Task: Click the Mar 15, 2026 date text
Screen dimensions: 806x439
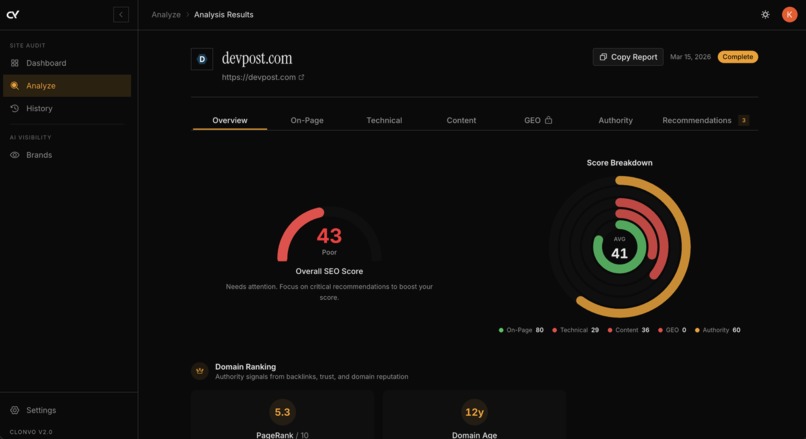Action: pyautogui.click(x=690, y=57)
